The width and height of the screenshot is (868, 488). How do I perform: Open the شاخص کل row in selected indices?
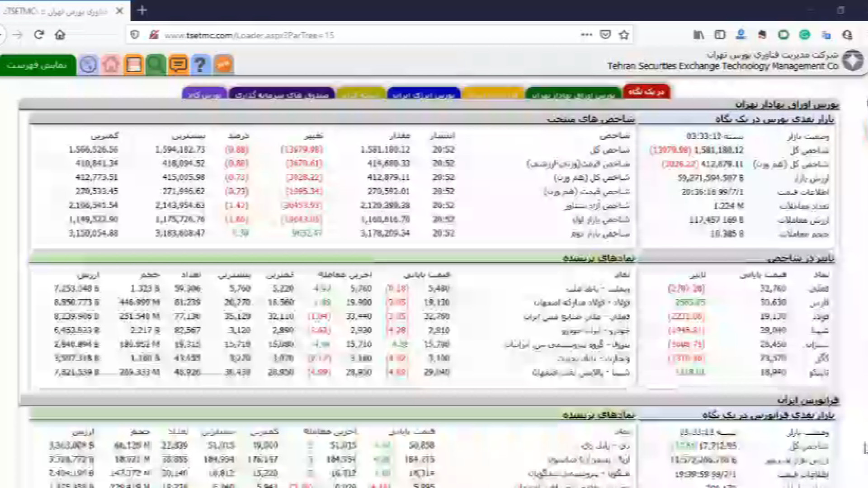610,150
